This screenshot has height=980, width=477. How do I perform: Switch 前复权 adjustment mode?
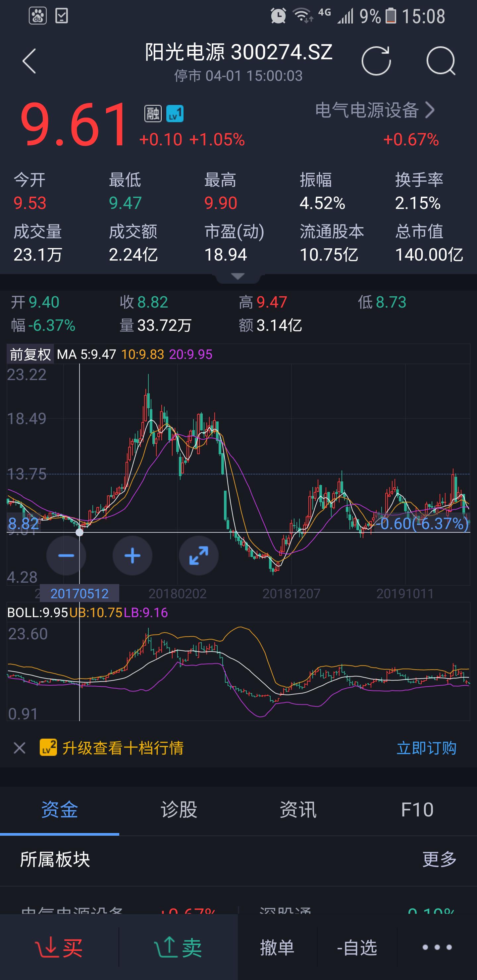pos(30,354)
